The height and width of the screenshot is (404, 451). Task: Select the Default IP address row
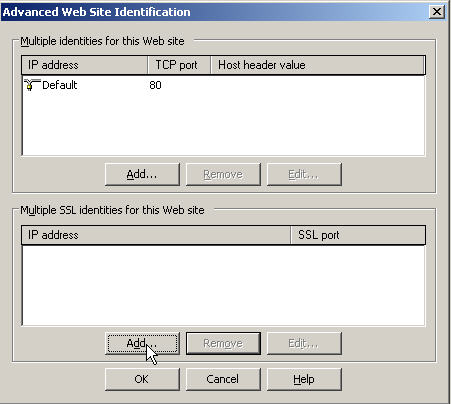[223, 85]
